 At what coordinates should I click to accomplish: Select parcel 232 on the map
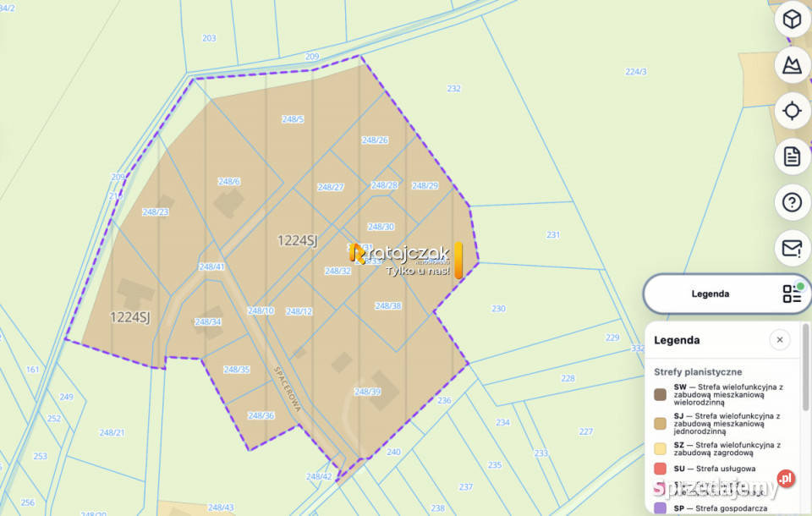point(453,89)
